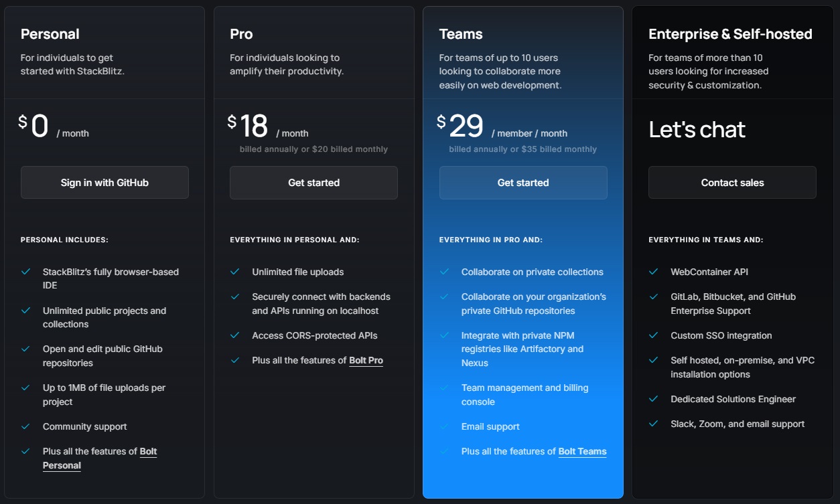Screen dimensions: 840x504
Task: Click the Let's chat text
Action: (x=697, y=129)
